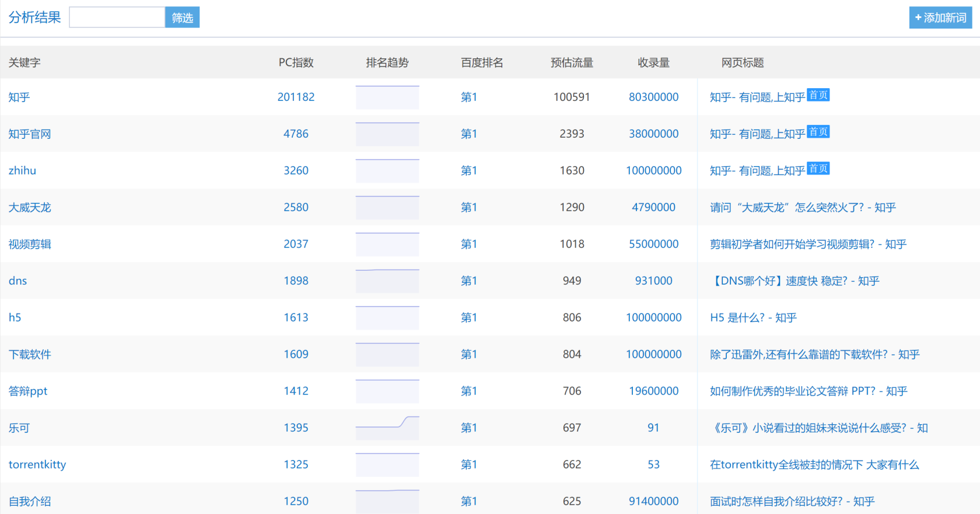The height and width of the screenshot is (514, 980).
Task: Click the 收录量 column header
Action: point(653,62)
